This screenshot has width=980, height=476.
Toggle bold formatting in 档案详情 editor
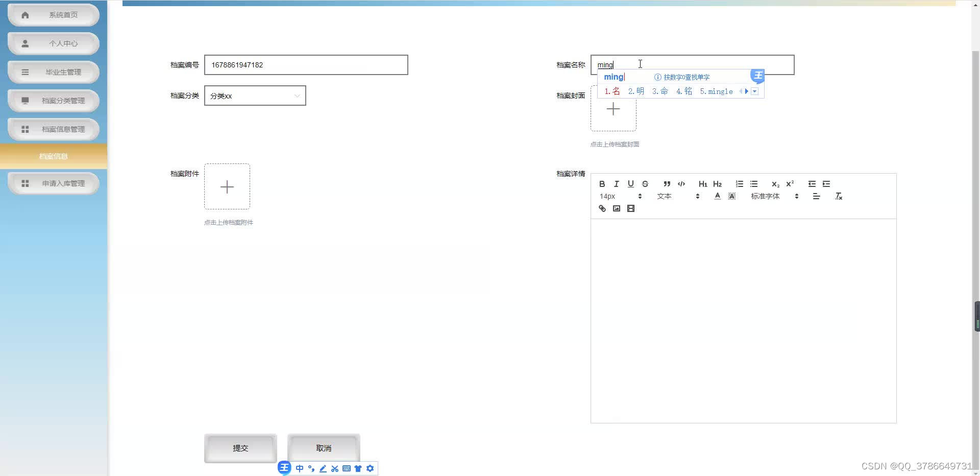[x=602, y=184]
